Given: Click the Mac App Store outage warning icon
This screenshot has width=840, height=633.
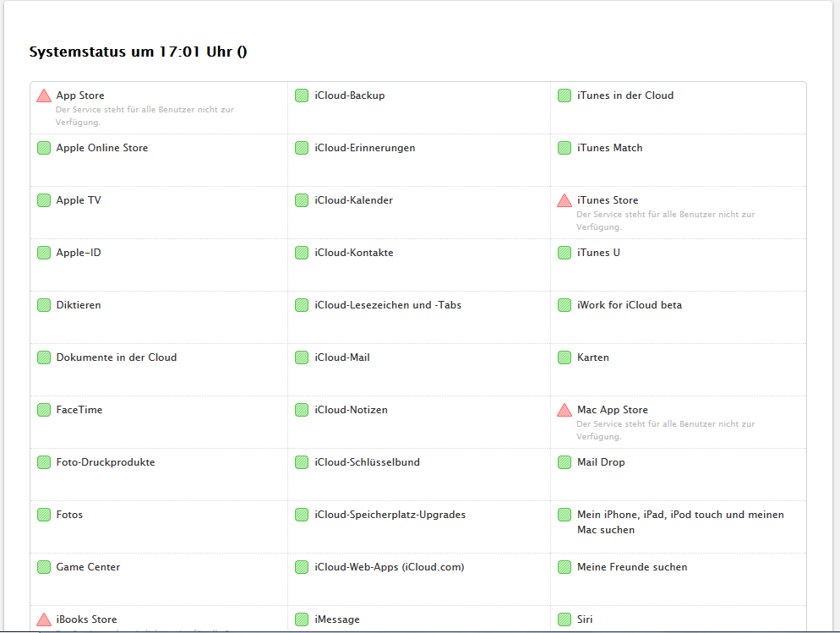Looking at the screenshot, I should [x=565, y=410].
